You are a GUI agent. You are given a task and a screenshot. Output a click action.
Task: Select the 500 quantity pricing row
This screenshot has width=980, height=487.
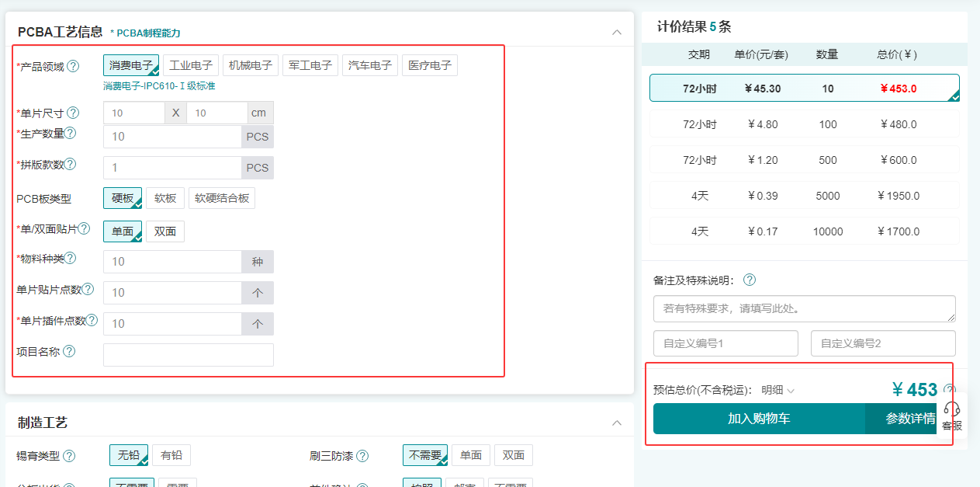804,160
